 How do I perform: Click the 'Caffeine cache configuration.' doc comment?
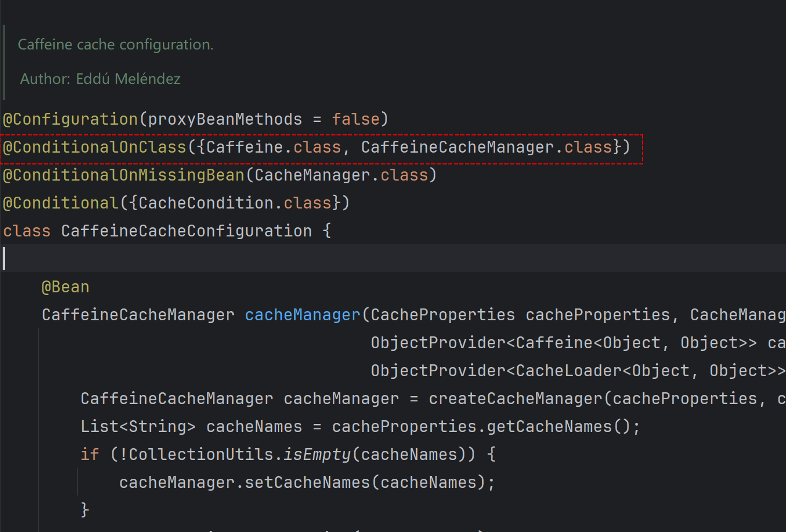click(116, 45)
